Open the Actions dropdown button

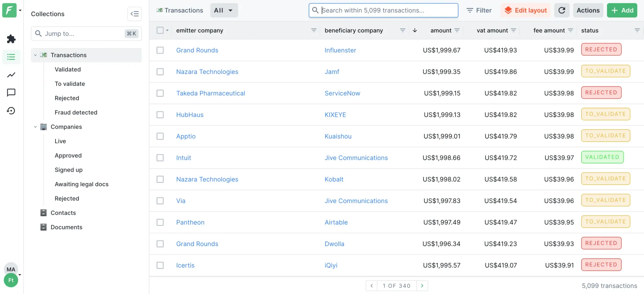point(588,10)
